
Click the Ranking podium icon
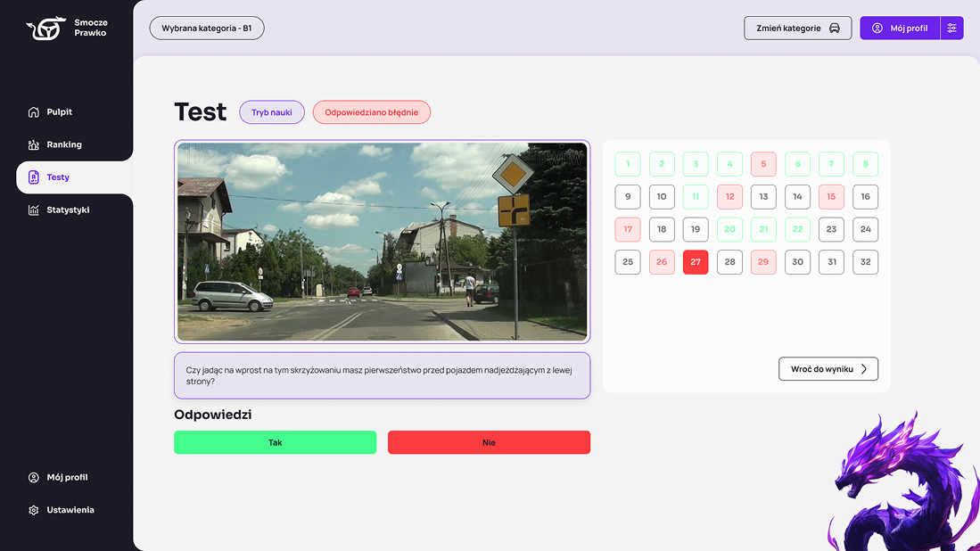click(x=34, y=144)
